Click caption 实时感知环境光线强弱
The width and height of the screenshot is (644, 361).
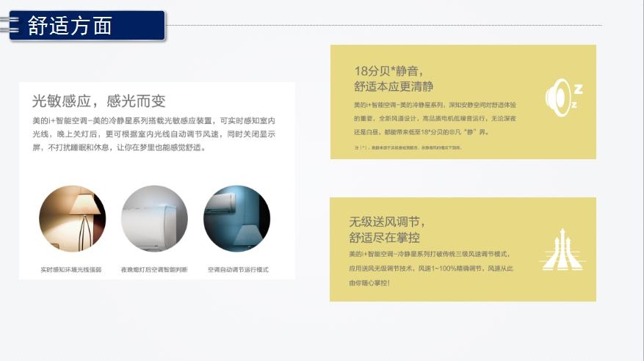pos(71,269)
